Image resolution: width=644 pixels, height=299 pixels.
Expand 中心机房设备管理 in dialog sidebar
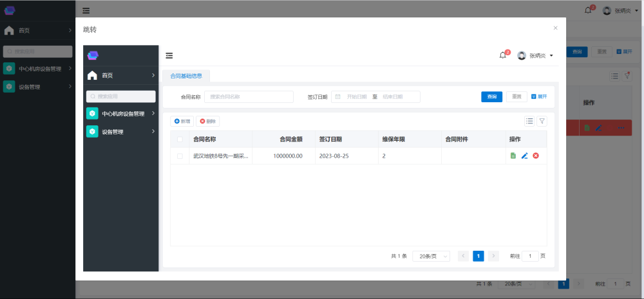(x=122, y=114)
